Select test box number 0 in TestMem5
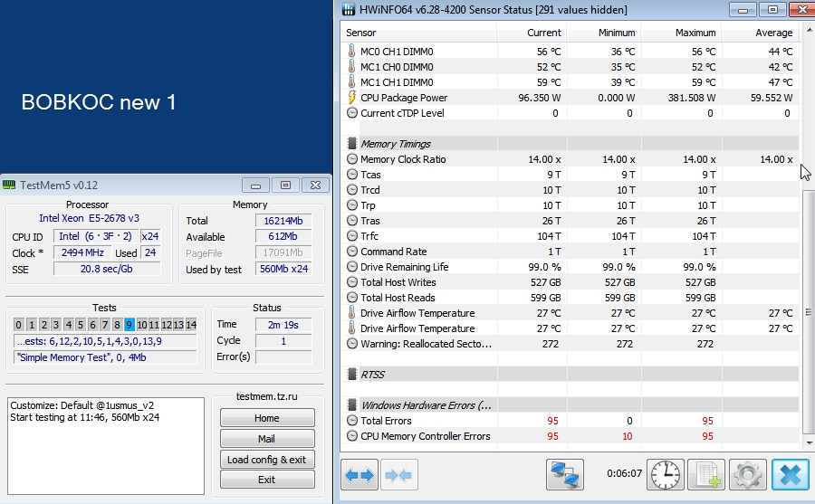Image resolution: width=815 pixels, height=504 pixels. click(18, 325)
